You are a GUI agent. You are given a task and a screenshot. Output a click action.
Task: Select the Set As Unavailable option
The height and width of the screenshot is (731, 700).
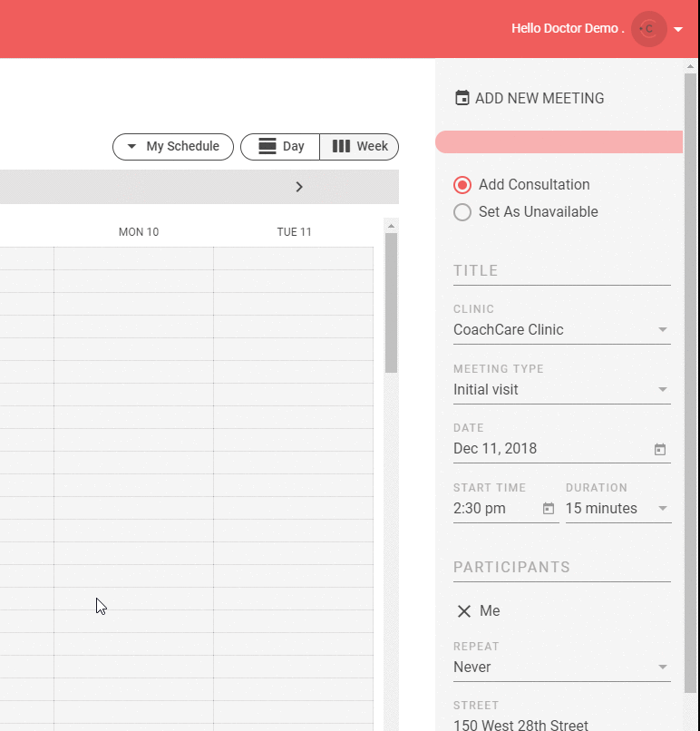[462, 212]
